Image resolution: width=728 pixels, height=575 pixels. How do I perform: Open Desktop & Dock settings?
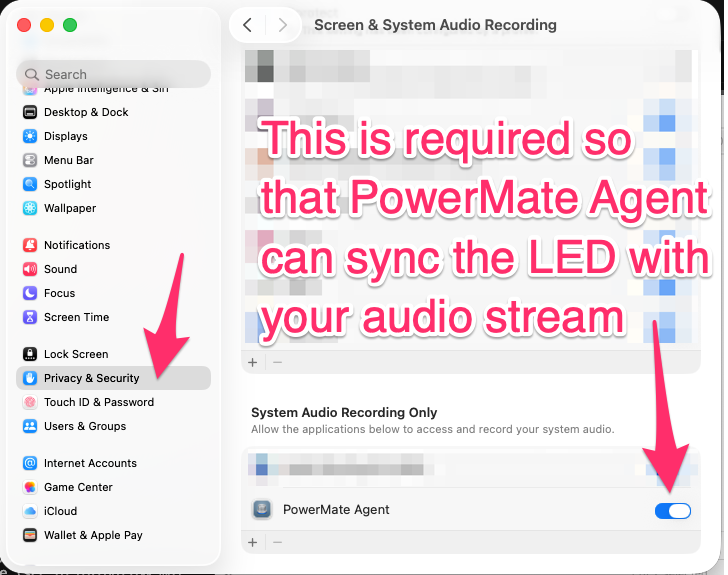point(113,112)
